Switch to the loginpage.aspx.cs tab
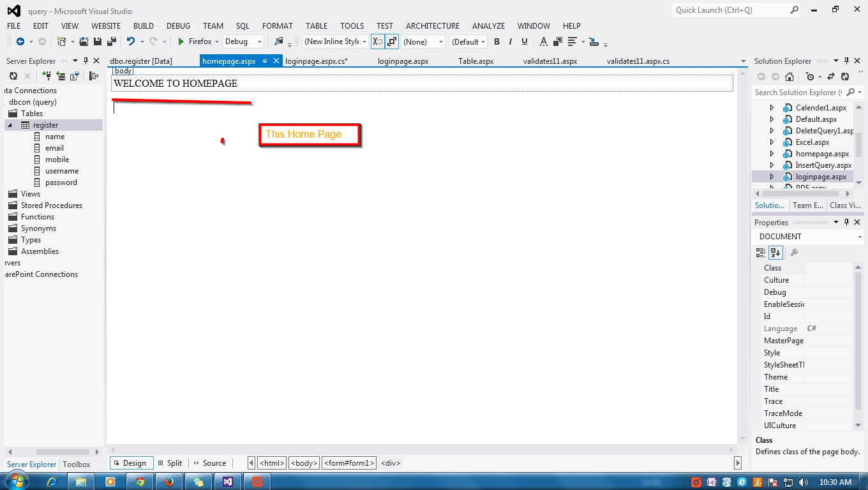868x490 pixels. 316,61
